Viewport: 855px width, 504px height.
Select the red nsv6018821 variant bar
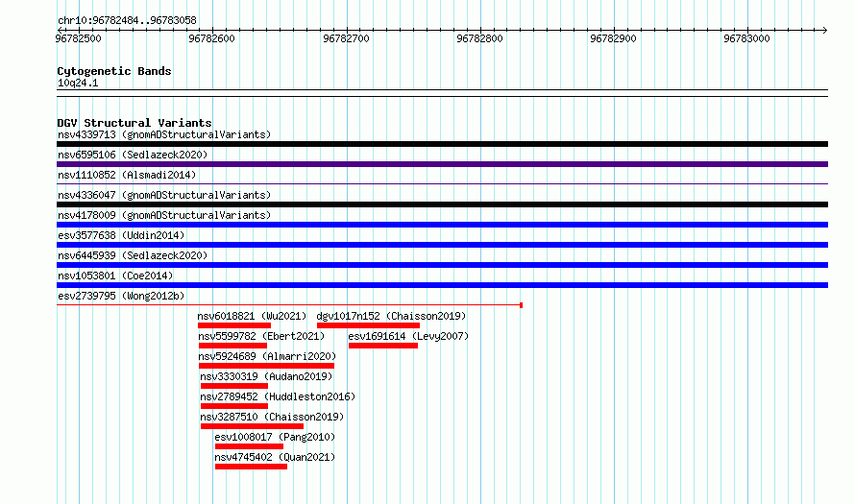[x=234, y=325]
